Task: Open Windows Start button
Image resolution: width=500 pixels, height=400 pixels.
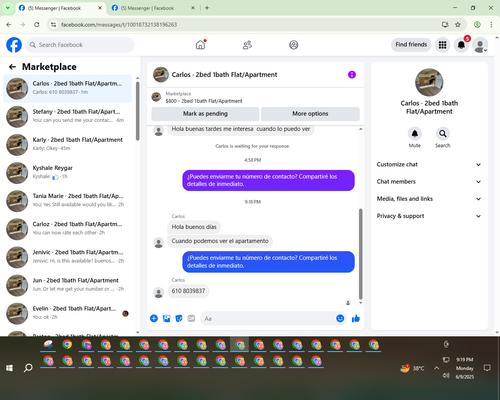Action: point(9,368)
